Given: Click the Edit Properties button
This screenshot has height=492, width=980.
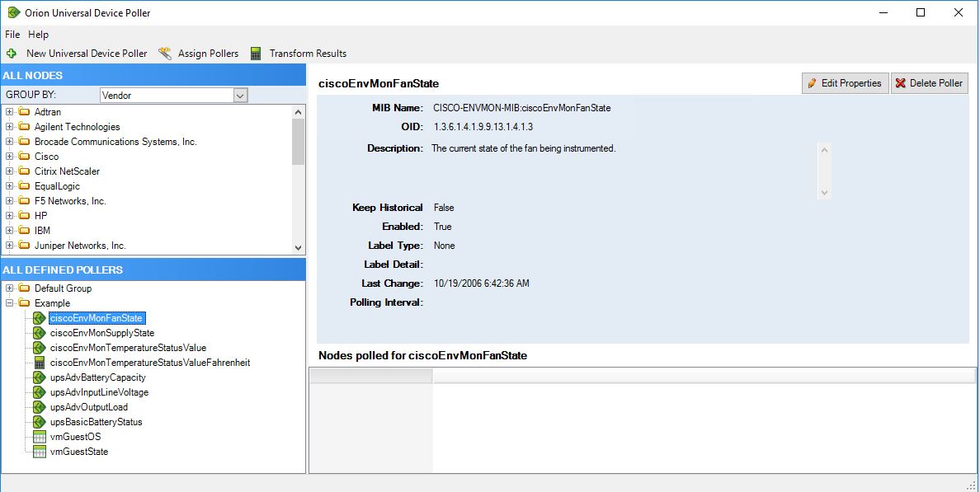Looking at the screenshot, I should tap(845, 82).
